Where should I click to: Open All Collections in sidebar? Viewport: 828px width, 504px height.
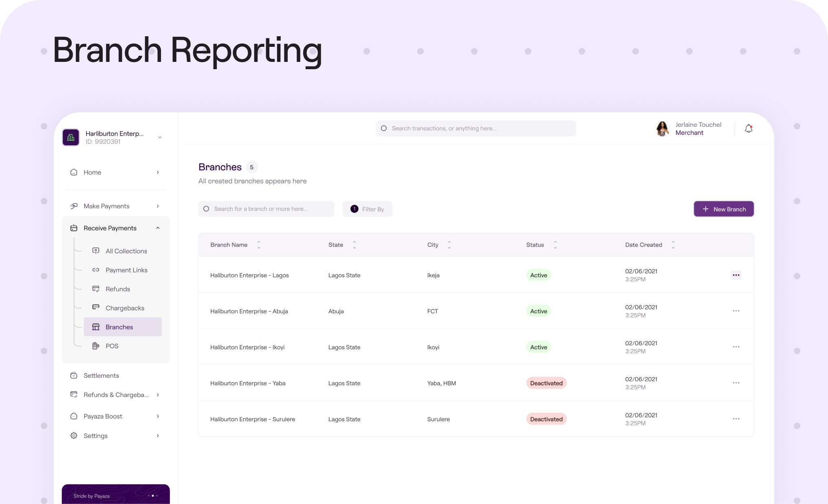point(126,251)
